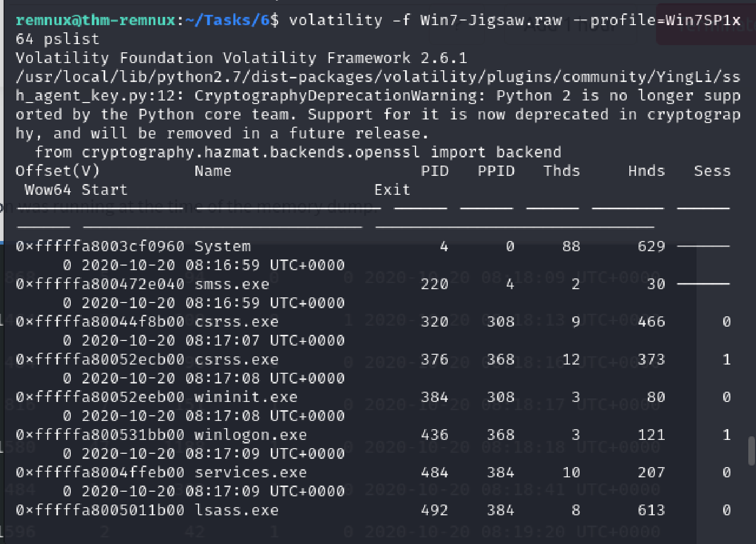The image size is (756, 544).
Task: Click the Offset(V) column header
Action: (x=57, y=171)
